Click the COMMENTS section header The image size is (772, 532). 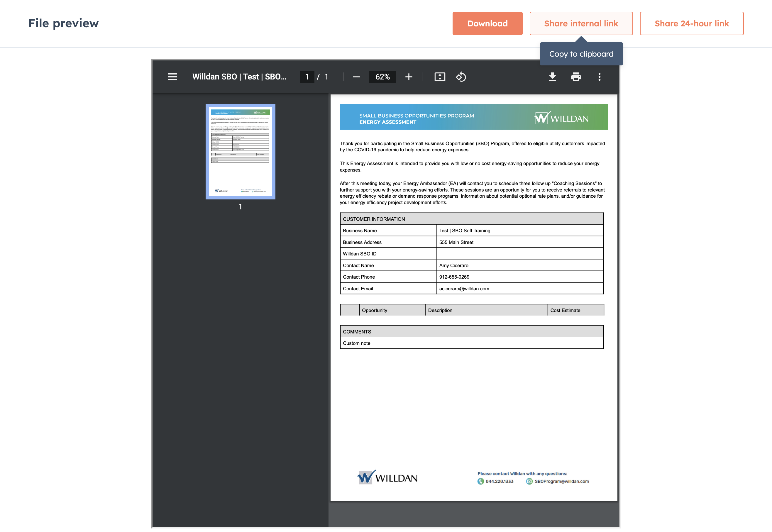coord(472,332)
